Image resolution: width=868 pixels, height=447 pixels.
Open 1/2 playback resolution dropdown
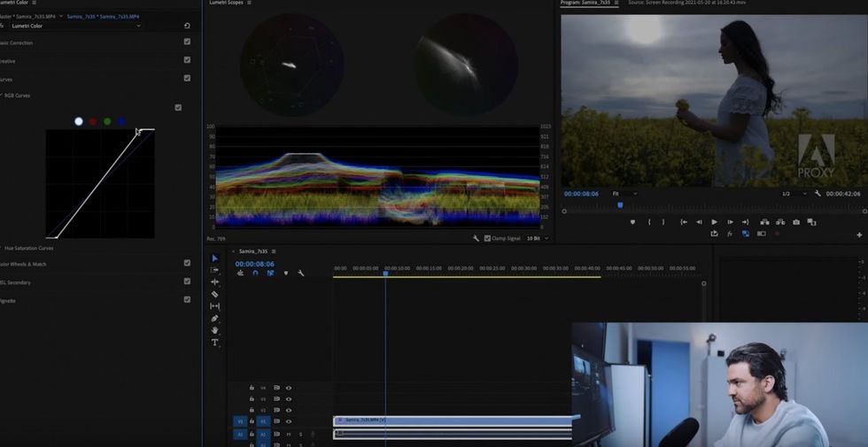794,194
